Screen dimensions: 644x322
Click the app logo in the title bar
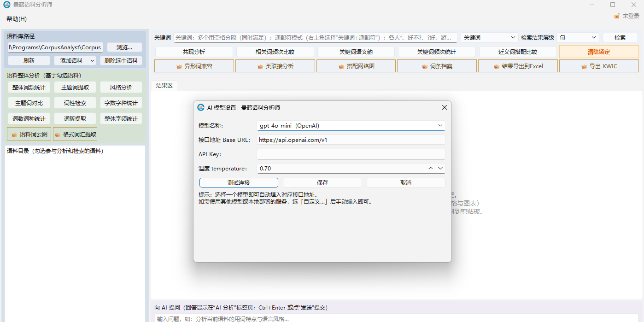click(x=7, y=5)
